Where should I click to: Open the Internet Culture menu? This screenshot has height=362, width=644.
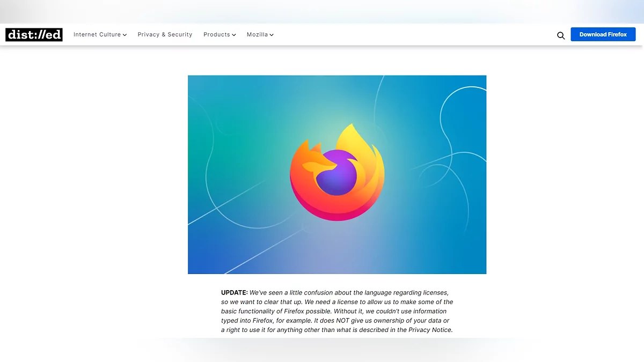(100, 34)
